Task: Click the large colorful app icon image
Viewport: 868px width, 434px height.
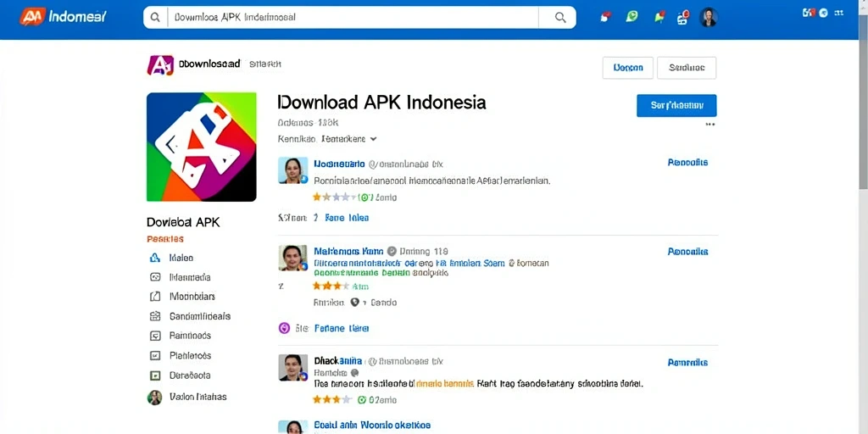Action: 202,147
